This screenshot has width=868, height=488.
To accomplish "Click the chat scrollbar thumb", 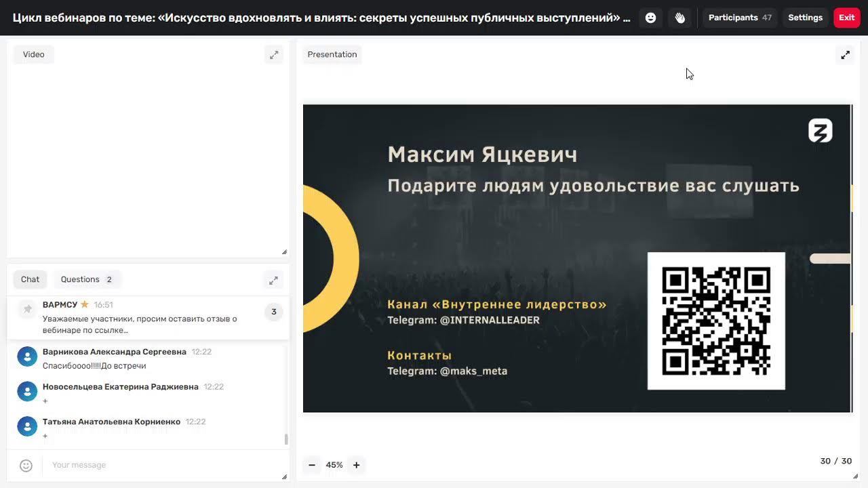I will (286, 439).
